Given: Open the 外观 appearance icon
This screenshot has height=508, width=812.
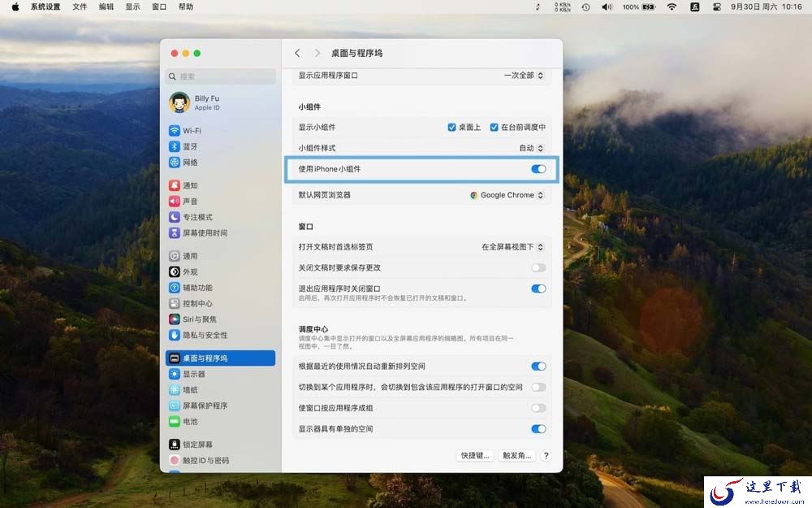Looking at the screenshot, I should (x=175, y=271).
